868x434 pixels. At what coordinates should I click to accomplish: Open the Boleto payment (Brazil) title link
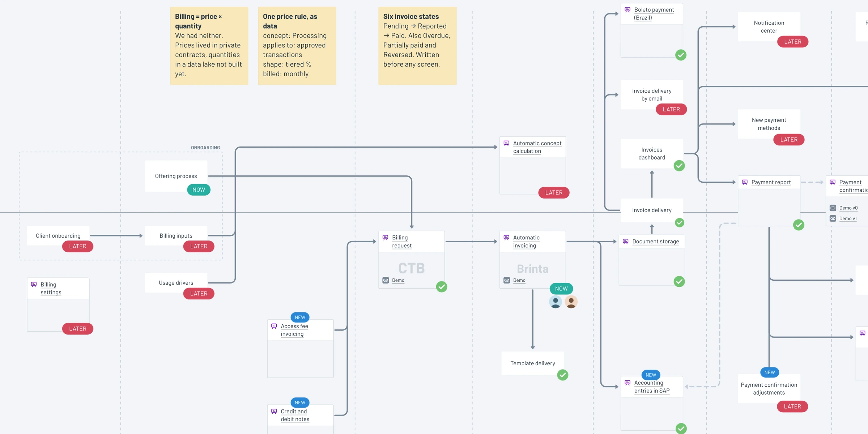tap(654, 14)
